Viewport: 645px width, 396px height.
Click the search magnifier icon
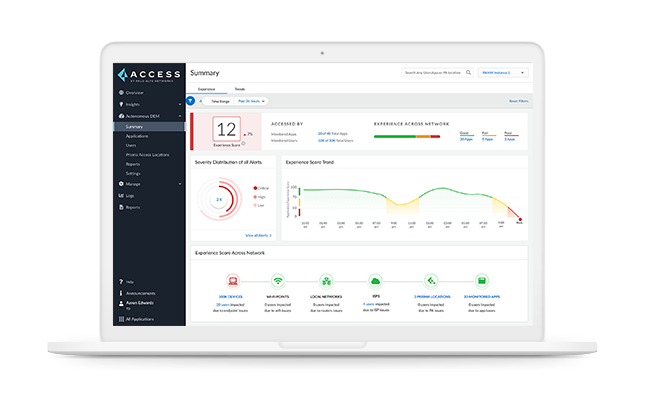click(468, 73)
